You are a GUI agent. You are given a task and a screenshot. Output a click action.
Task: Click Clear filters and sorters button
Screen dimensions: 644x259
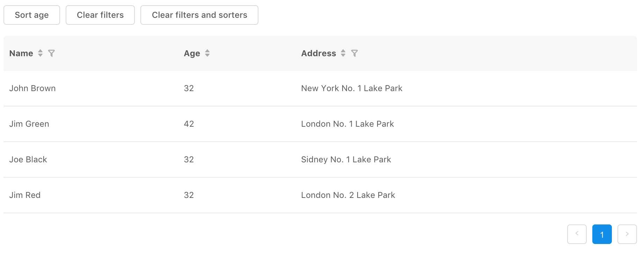tap(199, 15)
